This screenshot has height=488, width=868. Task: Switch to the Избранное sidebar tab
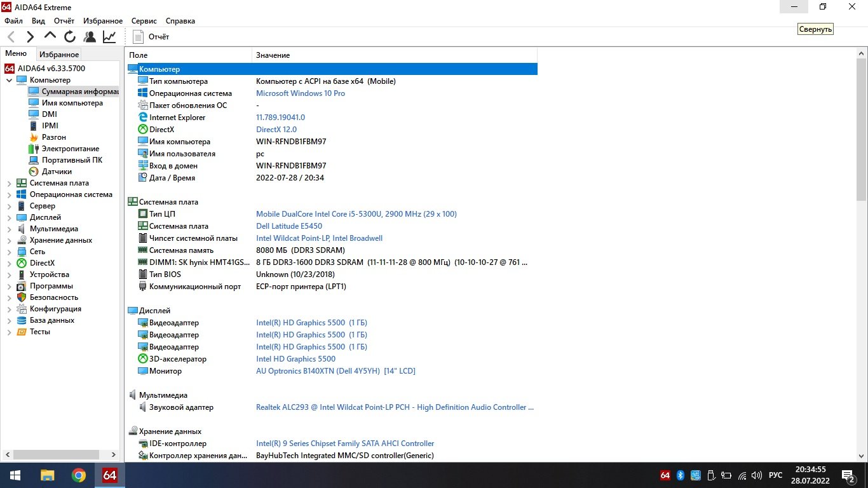click(59, 55)
